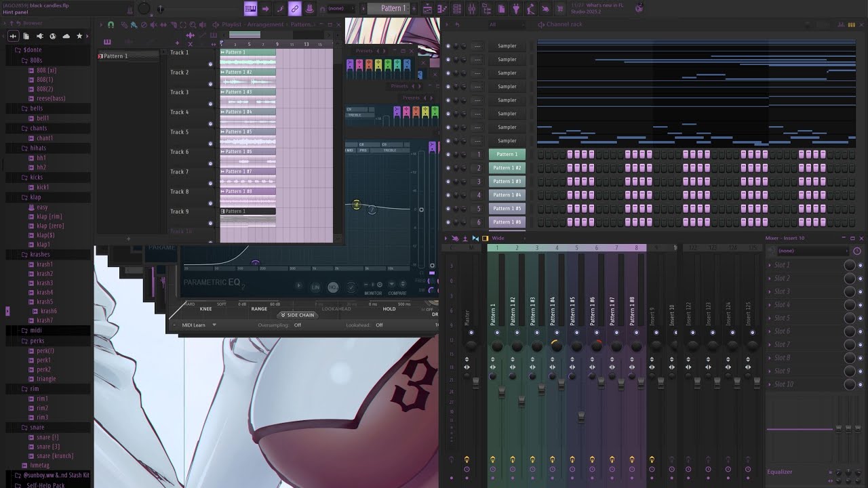Mute Track 1 in the playlist

[x=210, y=64]
